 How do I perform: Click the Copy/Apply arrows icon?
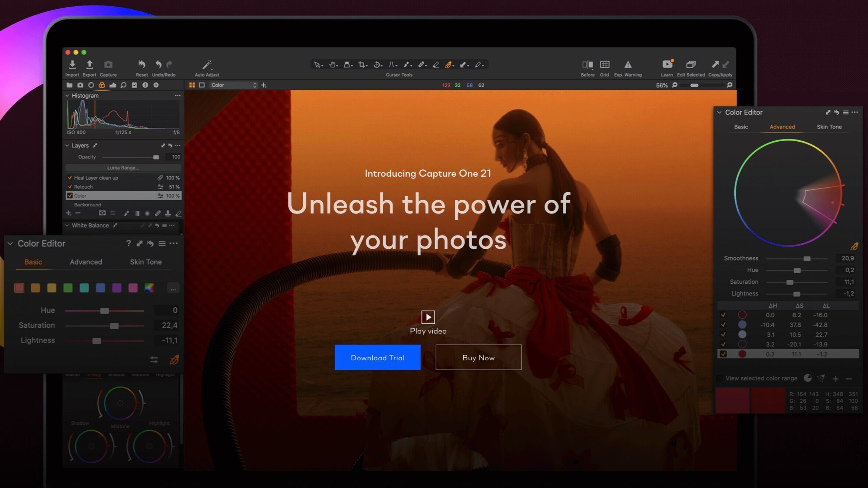(720, 64)
